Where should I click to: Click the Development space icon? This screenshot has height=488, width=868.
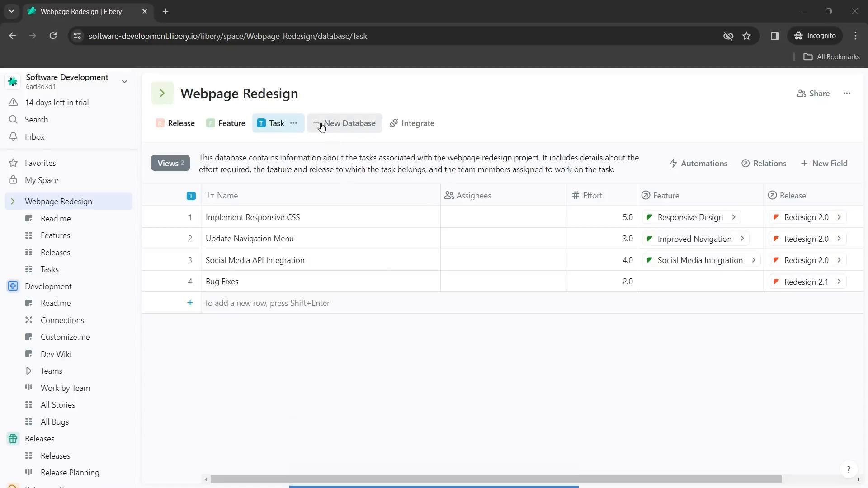[x=13, y=286]
